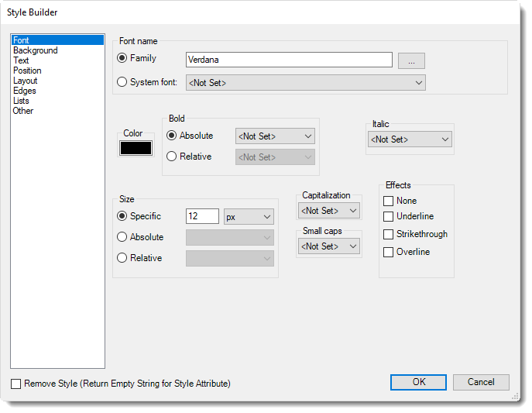Click the size value field showing 12
The image size is (532, 413).
click(202, 216)
